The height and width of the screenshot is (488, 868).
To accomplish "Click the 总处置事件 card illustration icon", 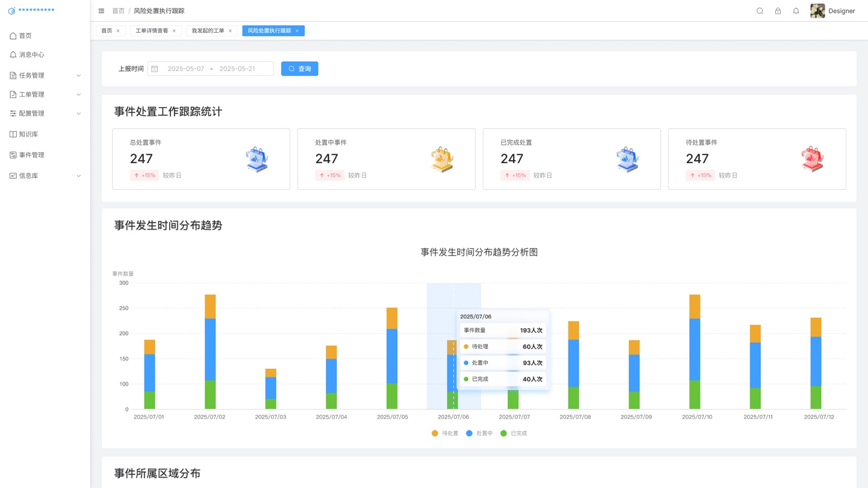I will click(x=257, y=159).
